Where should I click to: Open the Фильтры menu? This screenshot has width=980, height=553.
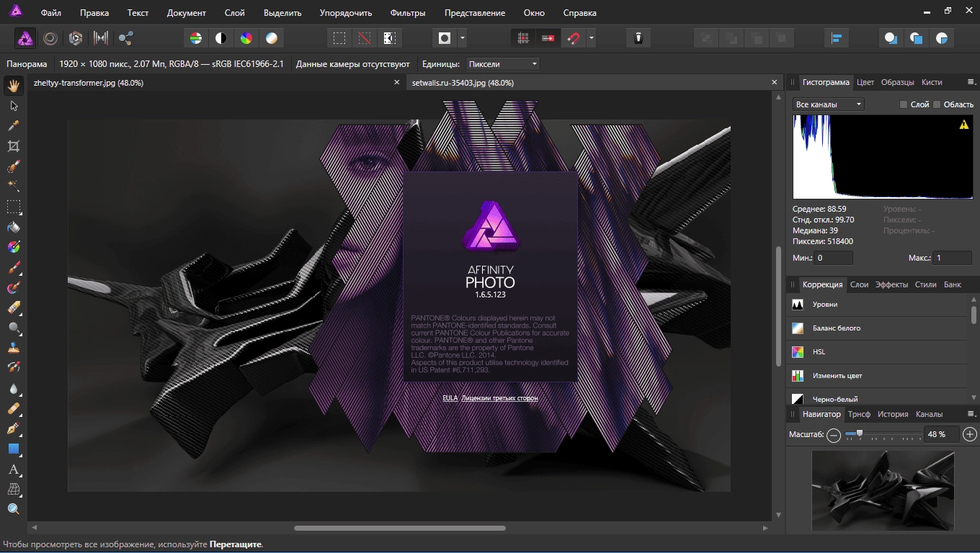point(408,13)
